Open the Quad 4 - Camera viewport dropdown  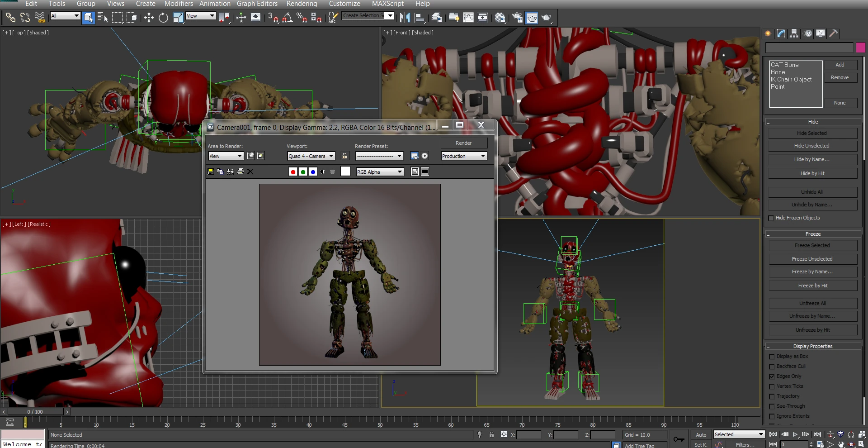[x=311, y=156]
